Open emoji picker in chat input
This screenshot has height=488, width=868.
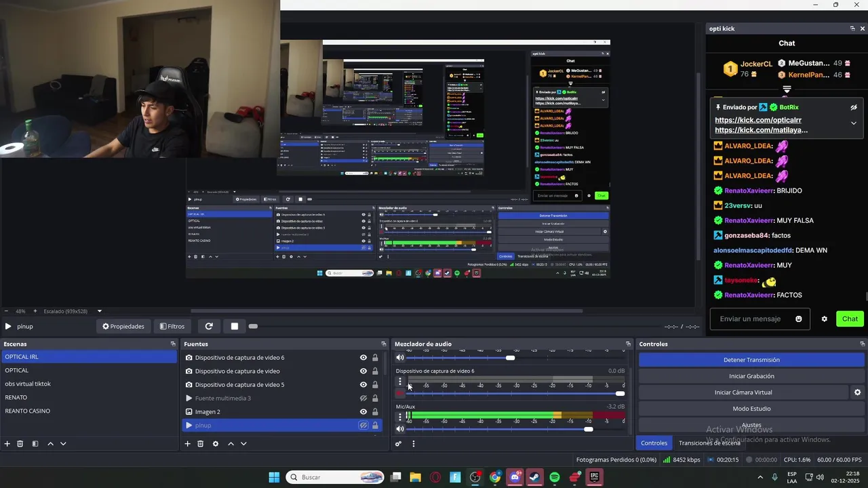799,319
